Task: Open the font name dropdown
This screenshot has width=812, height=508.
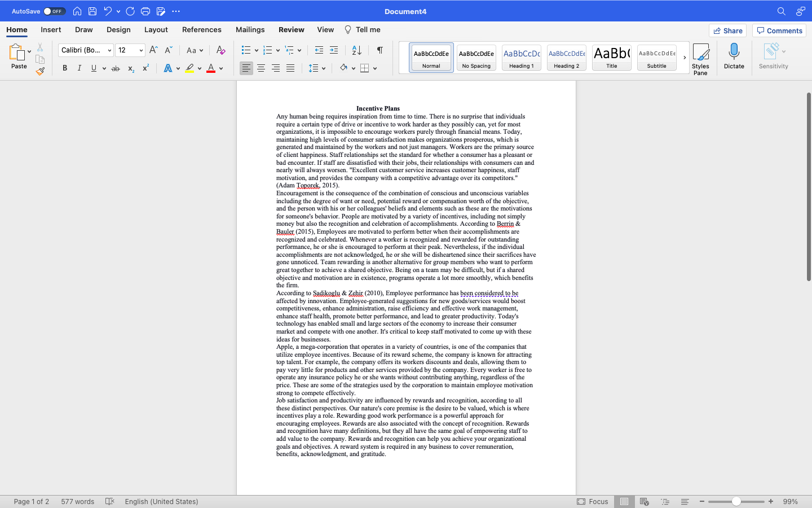Action: tap(109, 50)
